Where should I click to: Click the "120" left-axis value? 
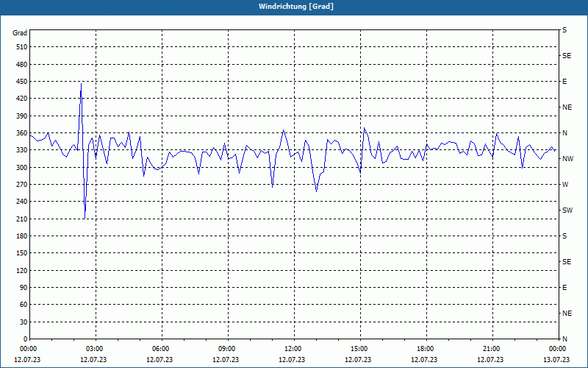(22, 270)
